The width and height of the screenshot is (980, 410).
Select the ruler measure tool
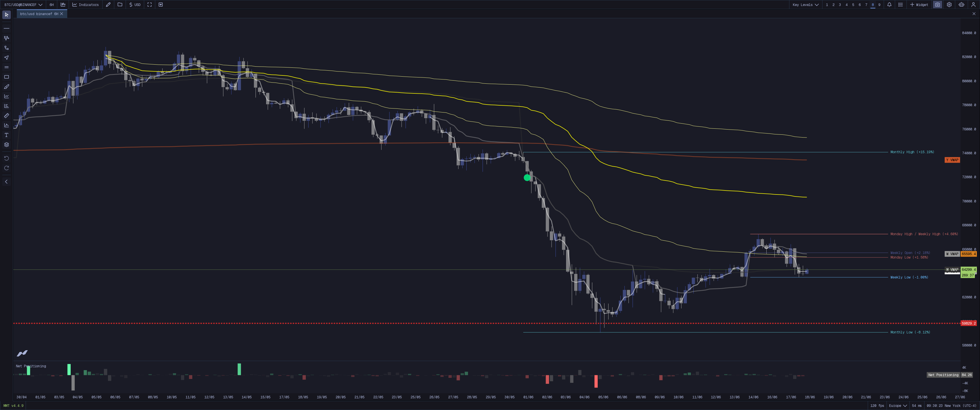(7, 116)
